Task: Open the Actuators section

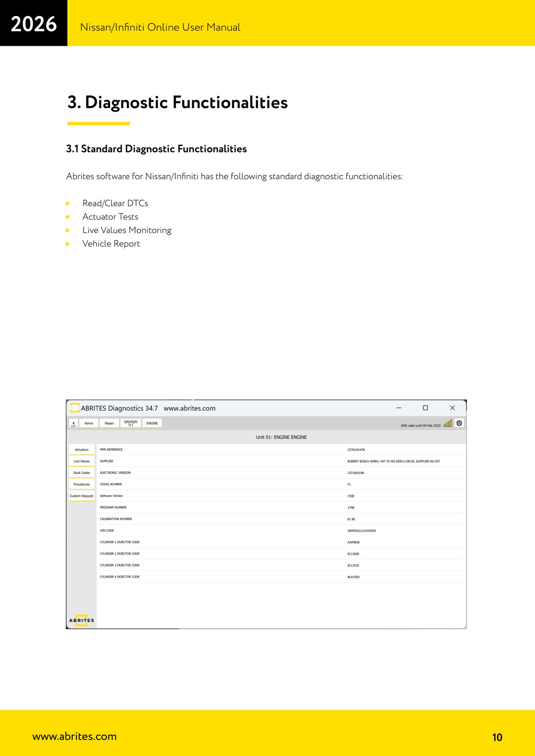Action: [x=81, y=450]
